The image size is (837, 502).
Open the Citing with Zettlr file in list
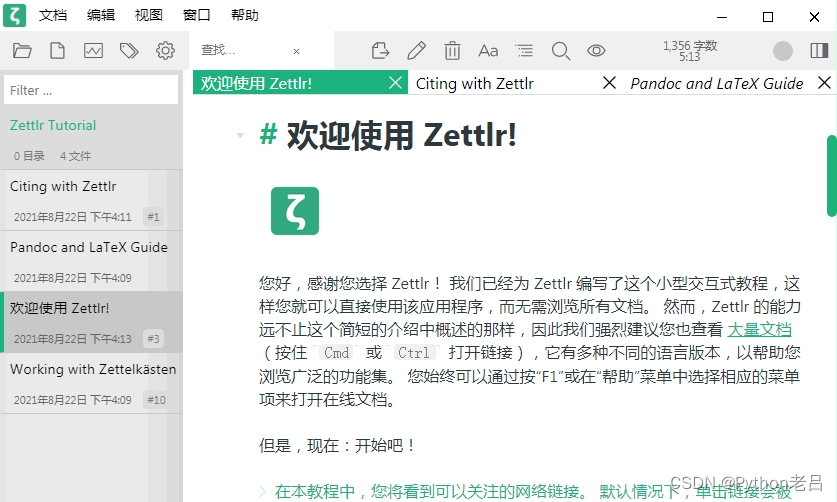(x=92, y=201)
